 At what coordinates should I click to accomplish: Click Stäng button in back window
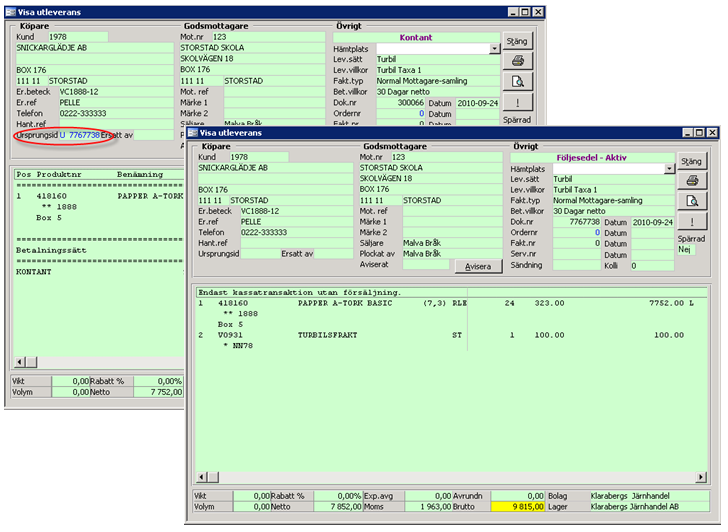(x=517, y=41)
